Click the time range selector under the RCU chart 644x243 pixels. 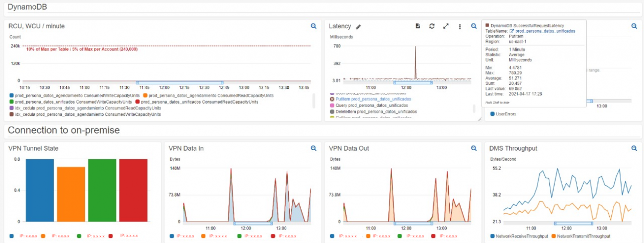point(179,82)
